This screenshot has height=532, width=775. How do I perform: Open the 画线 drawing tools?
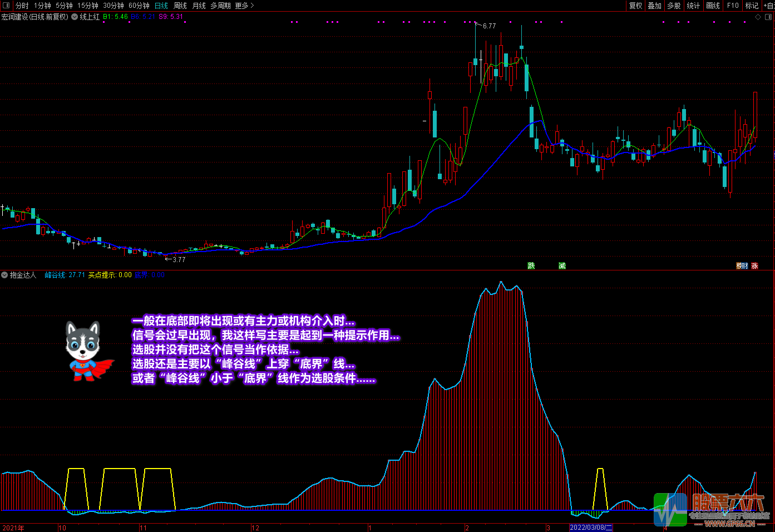(713, 6)
